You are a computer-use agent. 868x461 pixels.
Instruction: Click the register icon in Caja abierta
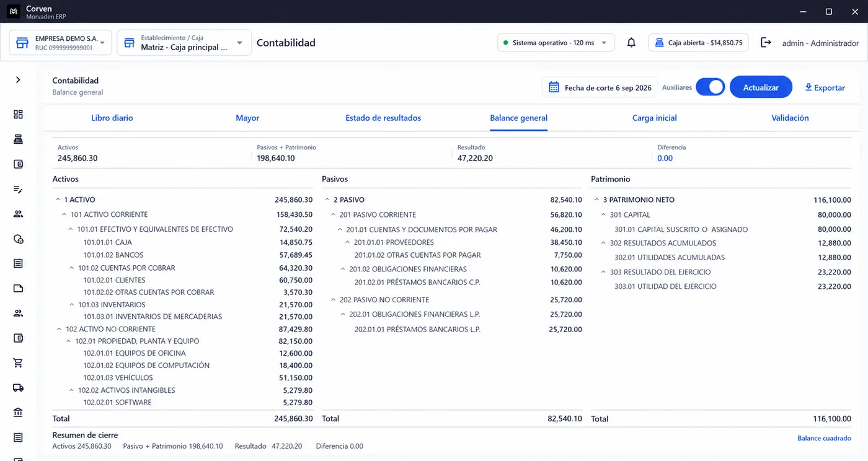coord(659,43)
